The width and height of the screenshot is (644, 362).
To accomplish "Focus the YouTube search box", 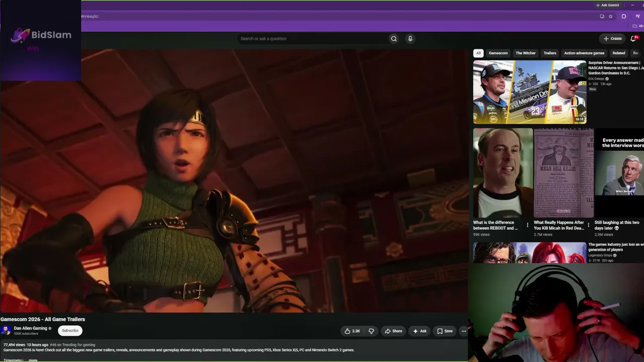I will tap(313, 39).
